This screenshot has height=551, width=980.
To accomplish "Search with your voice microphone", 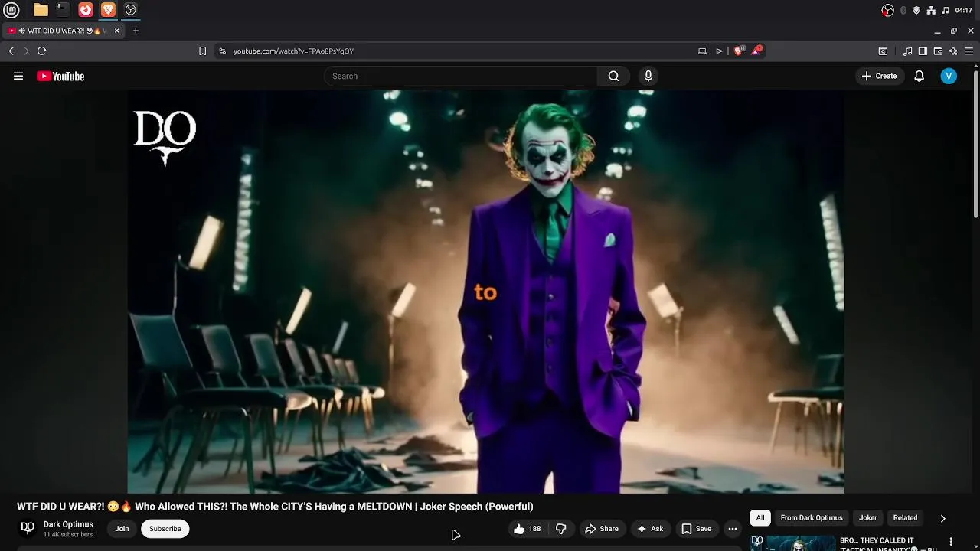I will [x=648, y=76].
